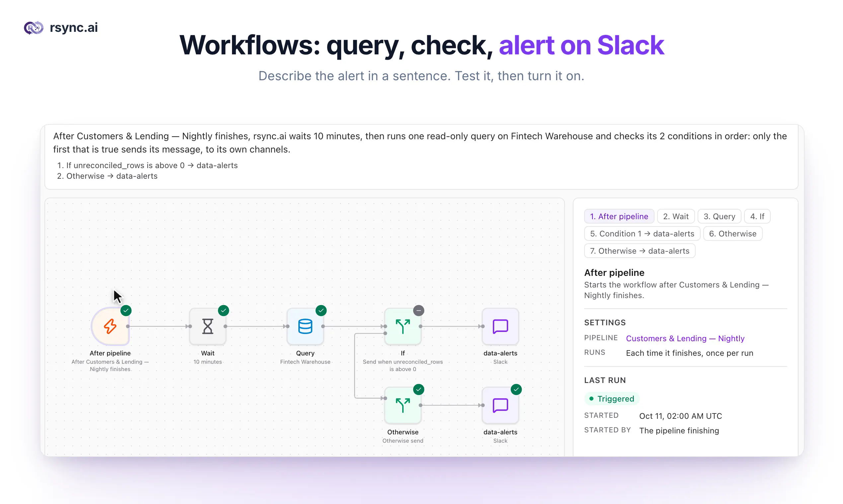Screen dimensions: 843x504
Task: Click 'Send when unreconciled_rows is above 0' caption
Action: pos(403,365)
